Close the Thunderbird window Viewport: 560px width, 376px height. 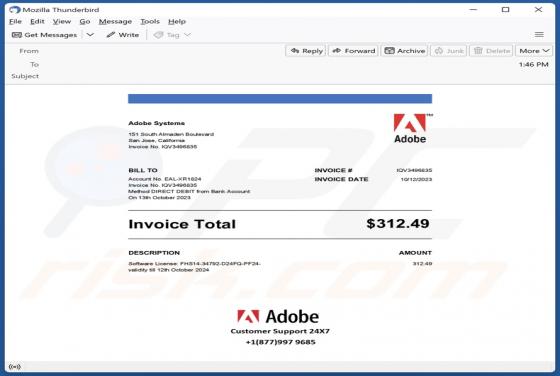[x=538, y=10]
